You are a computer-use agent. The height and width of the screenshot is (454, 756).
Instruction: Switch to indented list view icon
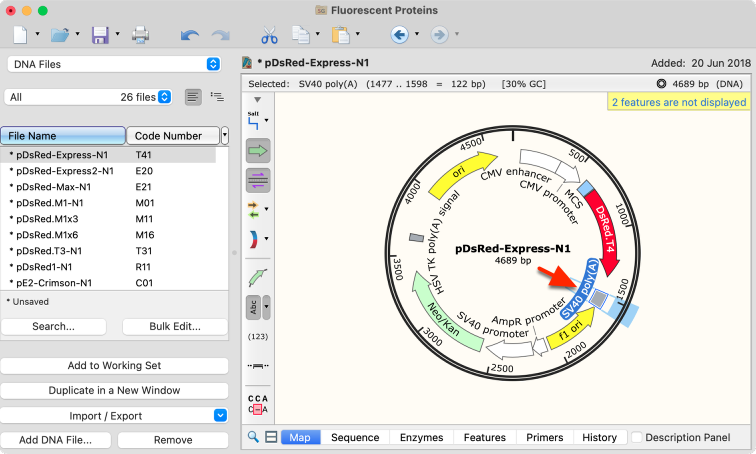217,97
